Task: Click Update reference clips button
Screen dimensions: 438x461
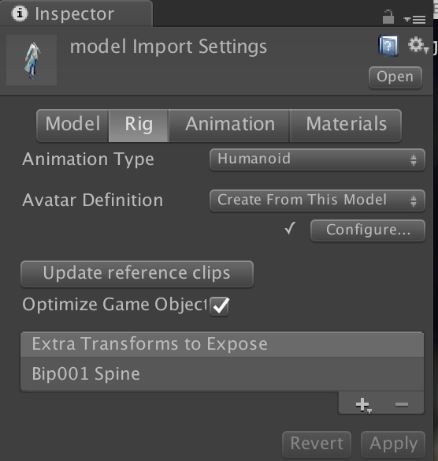Action: tap(137, 274)
